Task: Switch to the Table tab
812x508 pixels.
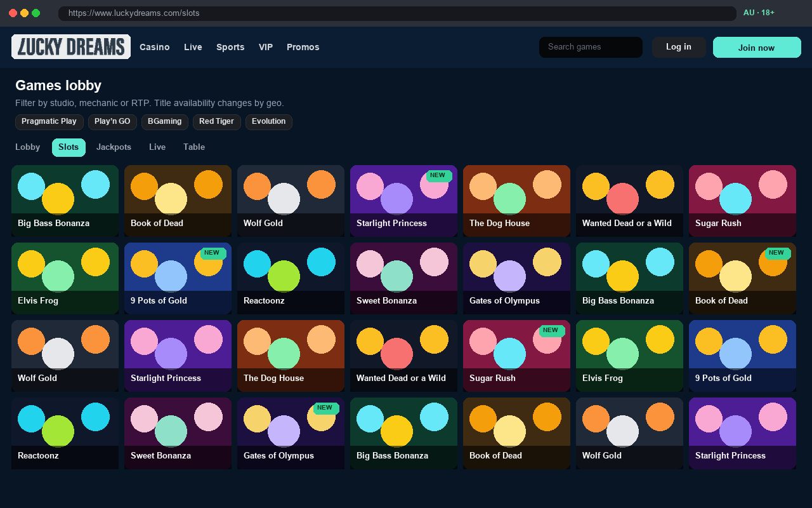Action: pos(194,147)
